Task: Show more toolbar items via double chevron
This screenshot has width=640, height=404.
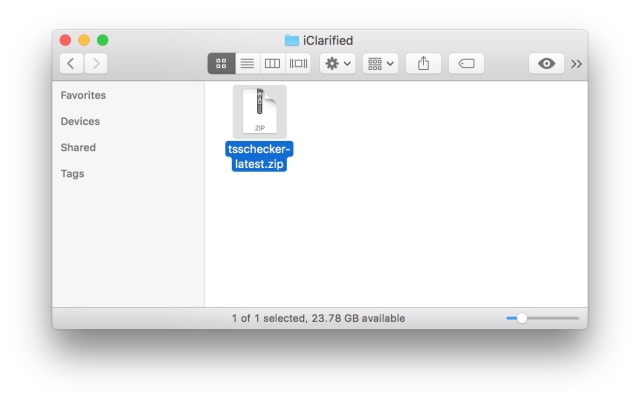Action: [576, 64]
